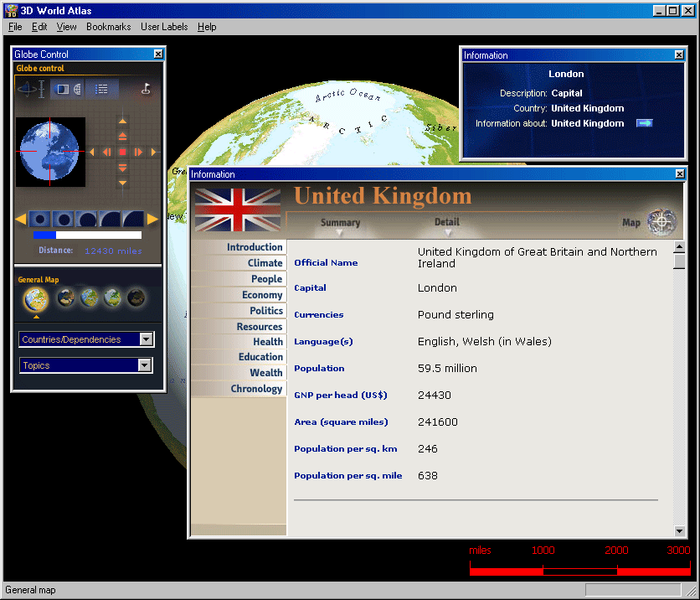
Task: Close the London Information panel
Action: pyautogui.click(x=679, y=55)
